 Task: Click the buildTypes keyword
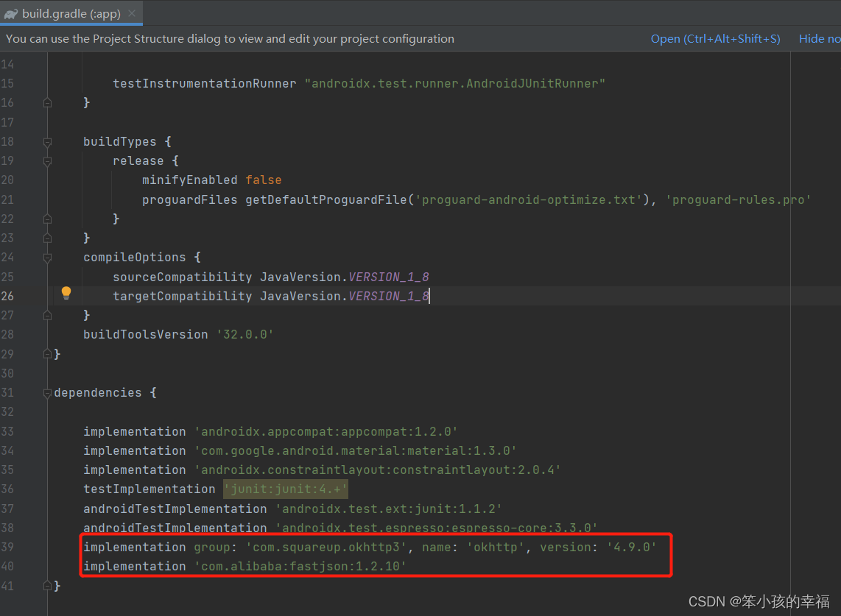click(119, 142)
